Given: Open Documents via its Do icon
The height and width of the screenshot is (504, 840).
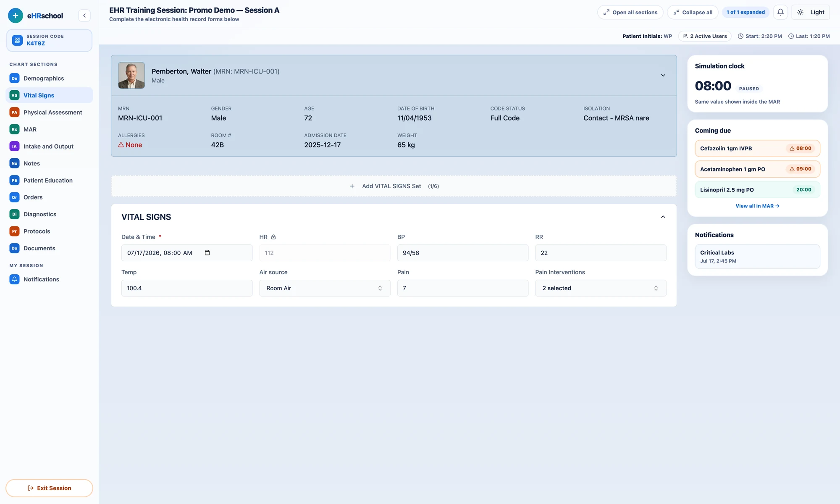Looking at the screenshot, I should [x=14, y=248].
